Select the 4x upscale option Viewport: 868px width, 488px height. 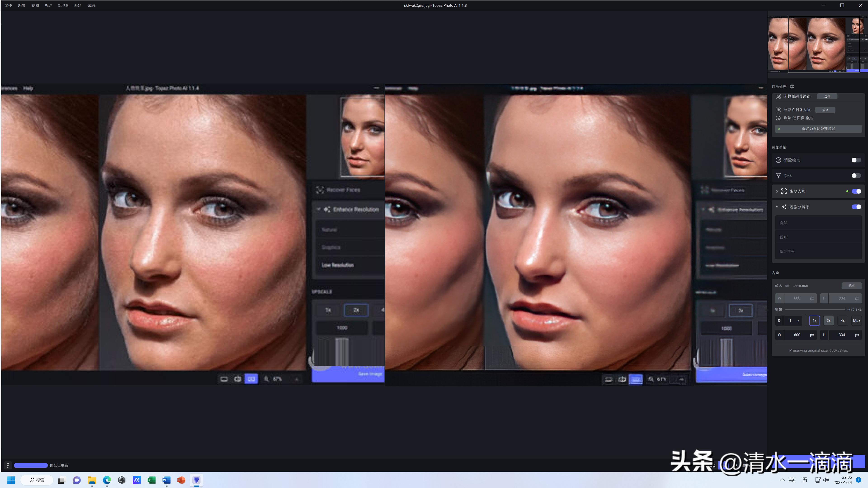point(842,321)
